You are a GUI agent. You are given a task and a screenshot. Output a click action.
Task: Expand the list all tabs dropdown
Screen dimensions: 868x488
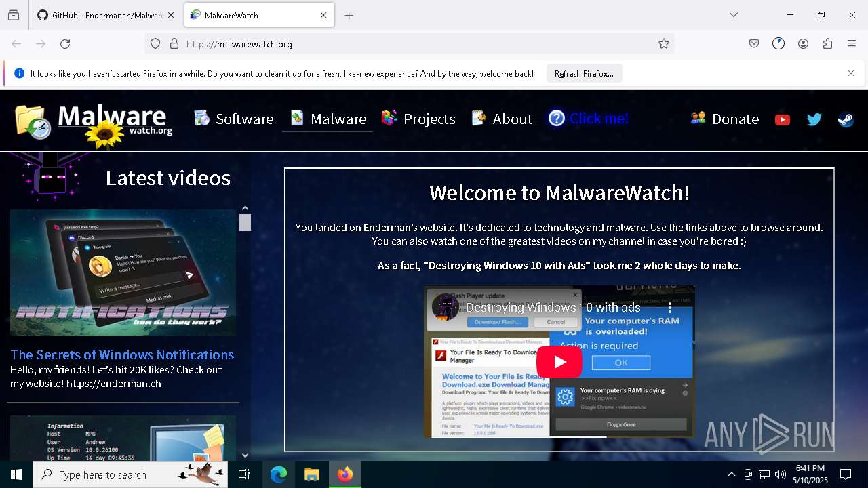(734, 15)
